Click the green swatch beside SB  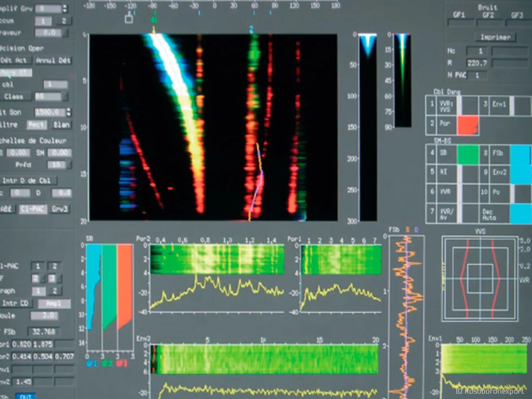[468, 155]
